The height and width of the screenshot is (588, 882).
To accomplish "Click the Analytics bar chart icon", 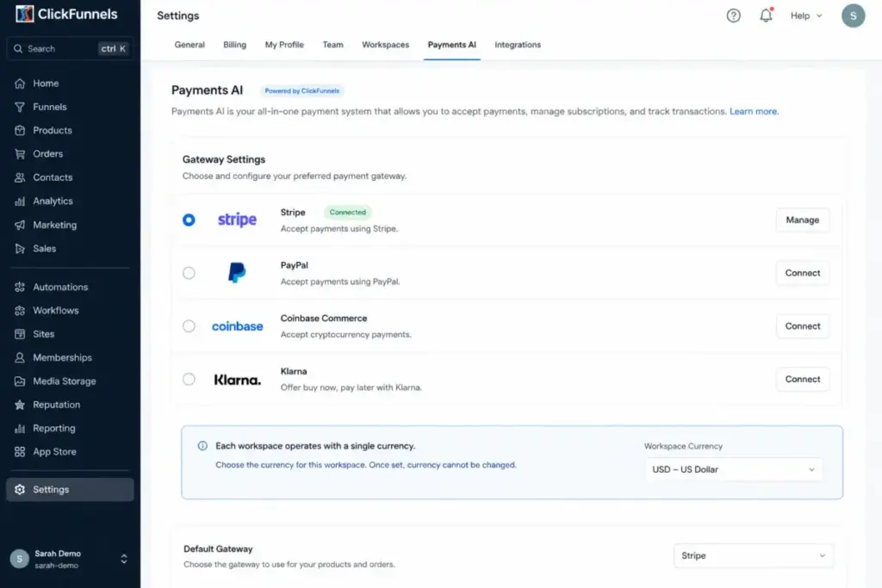I will tap(20, 201).
